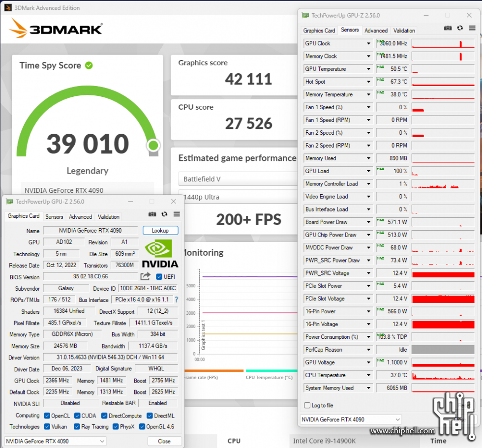Toggle the Vulkan checkbox
This screenshot has height=448, width=482.
47,426
